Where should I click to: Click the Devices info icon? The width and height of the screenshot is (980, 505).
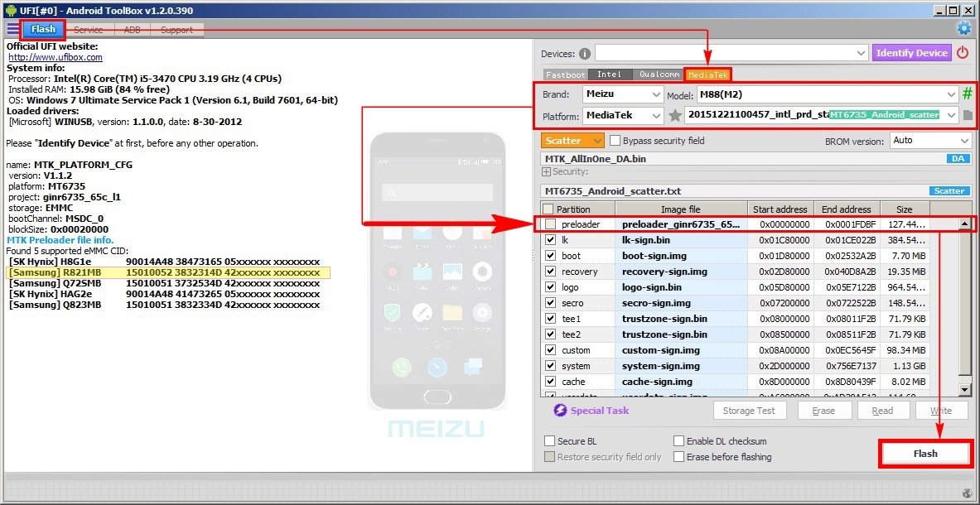click(584, 54)
